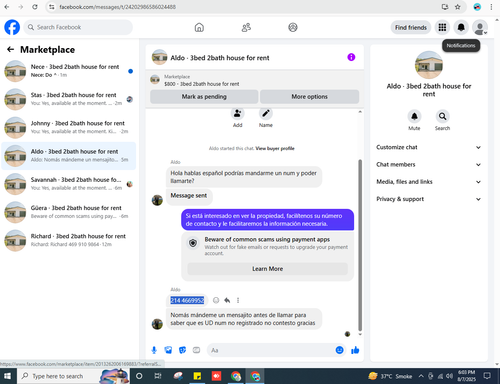
Task: Open the Sticky Notes taskbar icon
Action: (197, 376)
